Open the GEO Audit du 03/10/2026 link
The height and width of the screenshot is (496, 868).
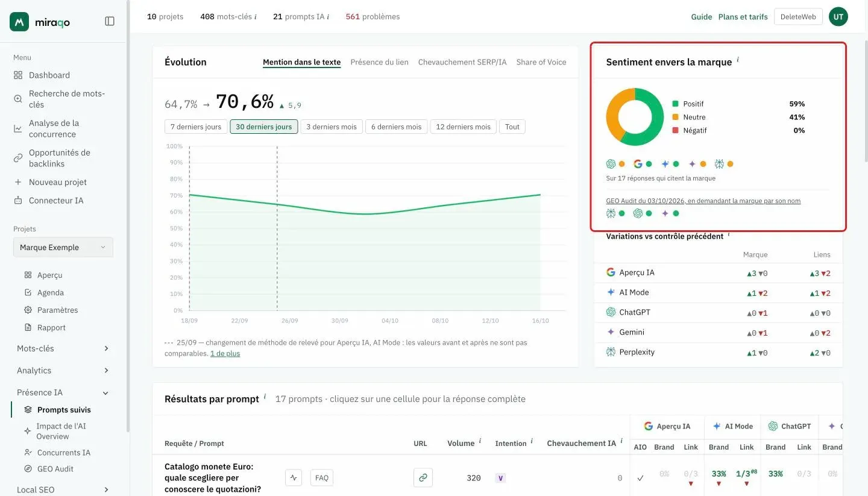(x=703, y=201)
